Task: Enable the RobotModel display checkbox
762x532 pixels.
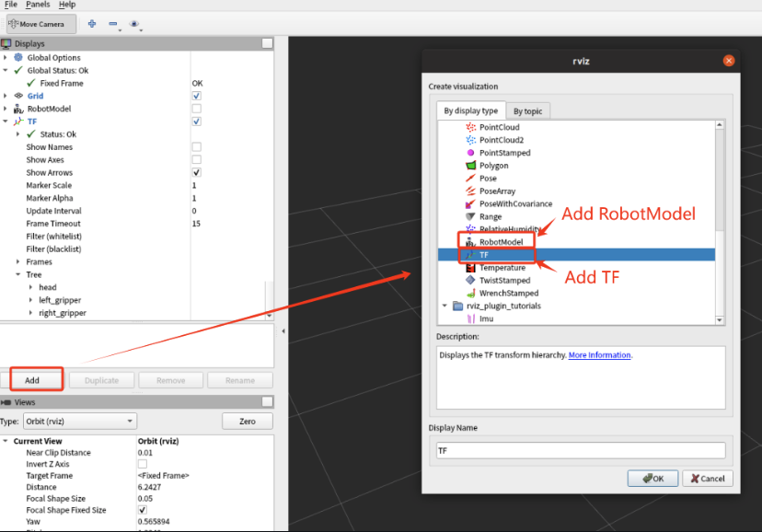Action: point(196,109)
